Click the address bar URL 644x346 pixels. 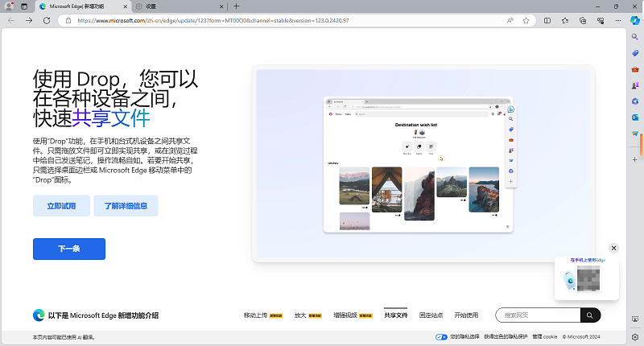[x=213, y=21]
